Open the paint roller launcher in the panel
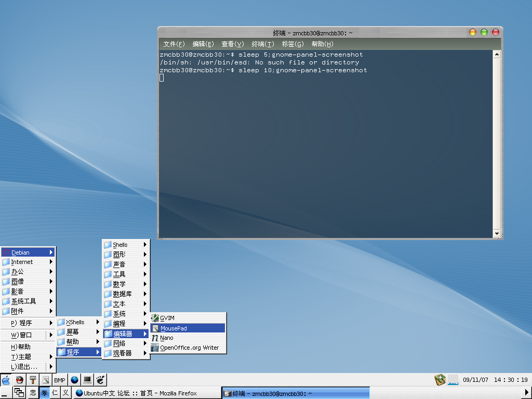Viewport: 532px width, 399px height. (x=33, y=380)
